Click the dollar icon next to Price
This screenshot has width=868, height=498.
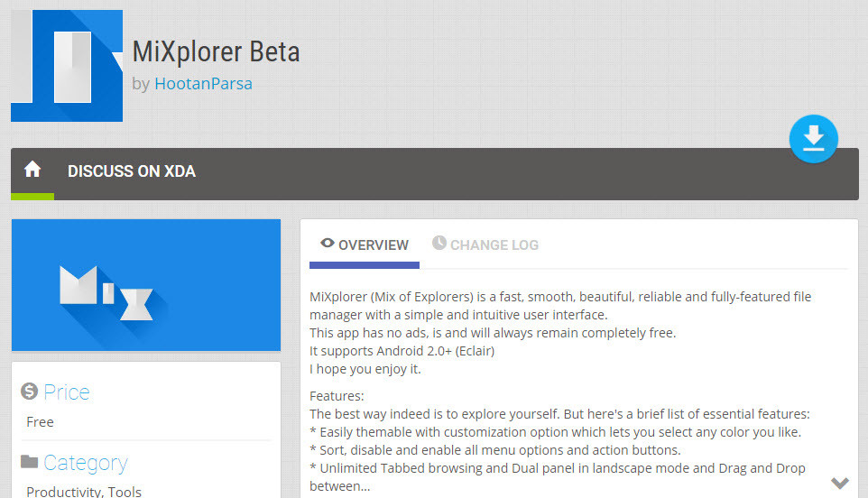pyautogui.click(x=30, y=392)
